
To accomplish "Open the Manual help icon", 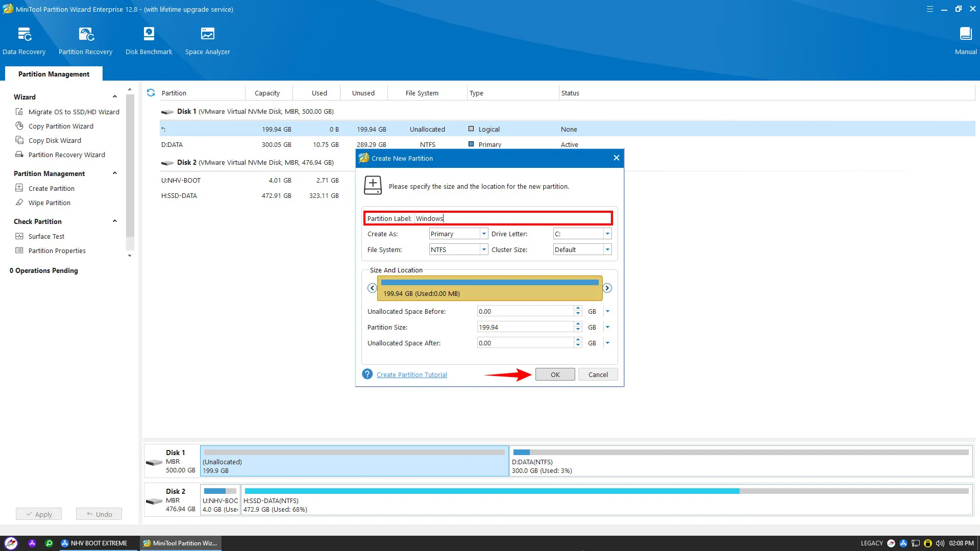I will pyautogui.click(x=965, y=35).
